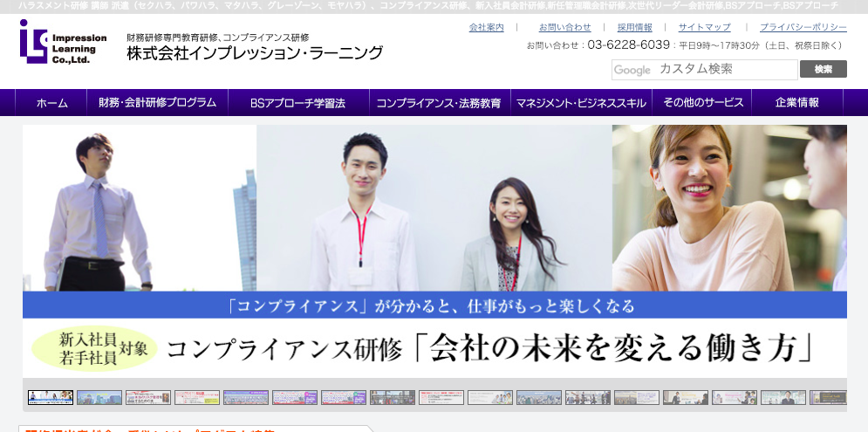868x432 pixels.
Task: Click the Impression Learning Co., Ltd. logo
Action: 63,42
